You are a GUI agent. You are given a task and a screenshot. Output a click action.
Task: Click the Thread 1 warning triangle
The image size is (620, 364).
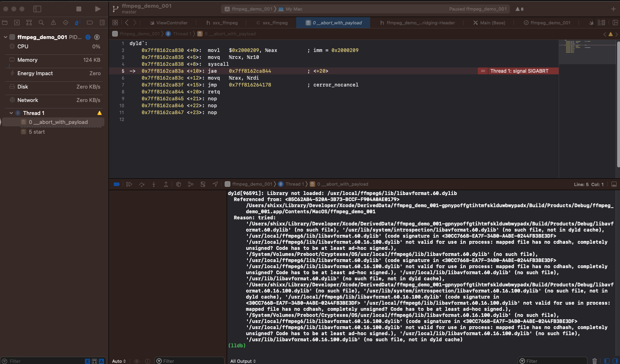(x=100, y=113)
